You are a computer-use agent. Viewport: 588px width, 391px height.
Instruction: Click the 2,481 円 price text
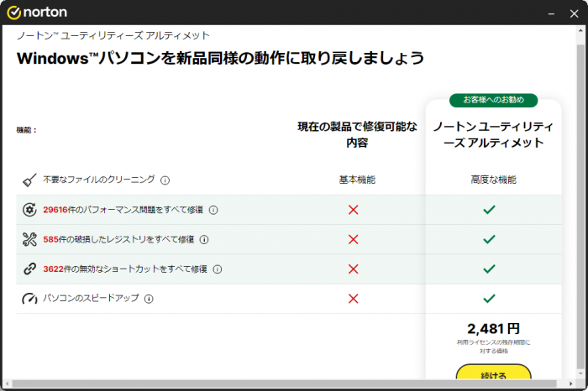(x=494, y=329)
